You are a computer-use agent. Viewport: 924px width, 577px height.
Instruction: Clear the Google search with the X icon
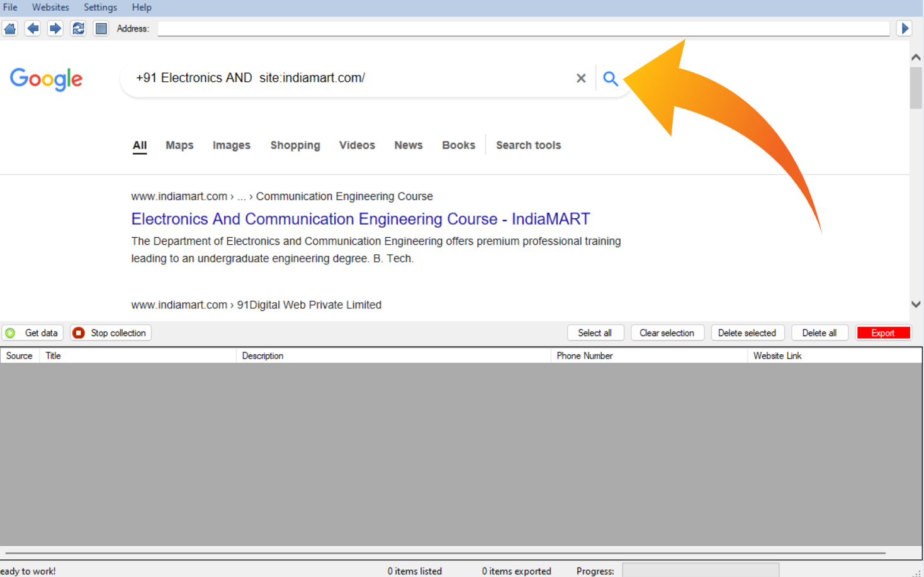point(581,78)
